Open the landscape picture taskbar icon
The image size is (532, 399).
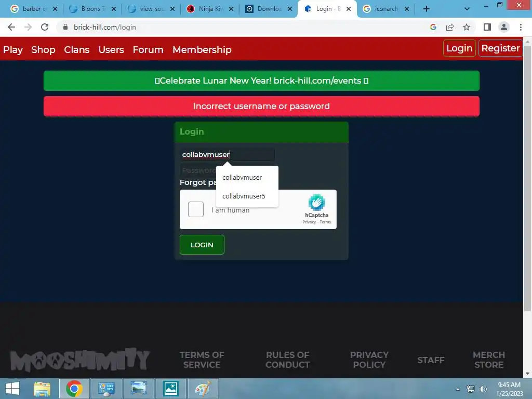[x=139, y=389]
